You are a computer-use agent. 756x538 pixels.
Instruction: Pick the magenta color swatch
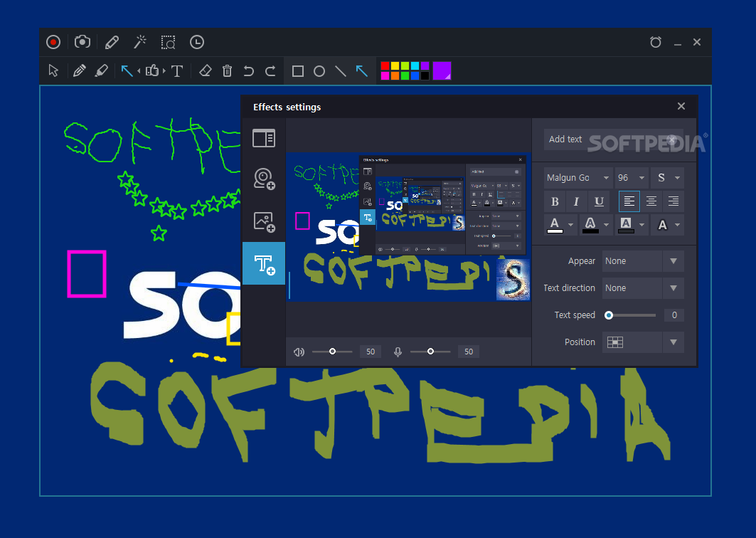click(385, 75)
